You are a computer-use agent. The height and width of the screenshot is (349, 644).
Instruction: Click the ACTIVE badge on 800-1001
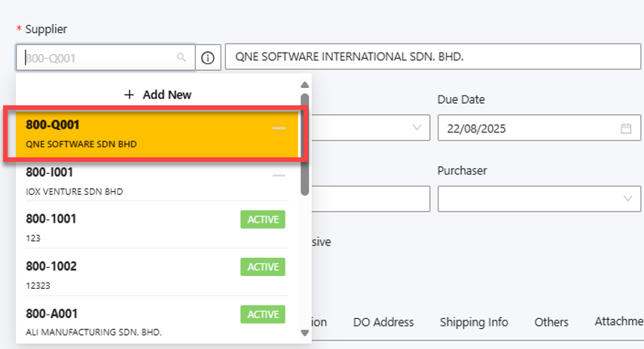pyautogui.click(x=263, y=220)
